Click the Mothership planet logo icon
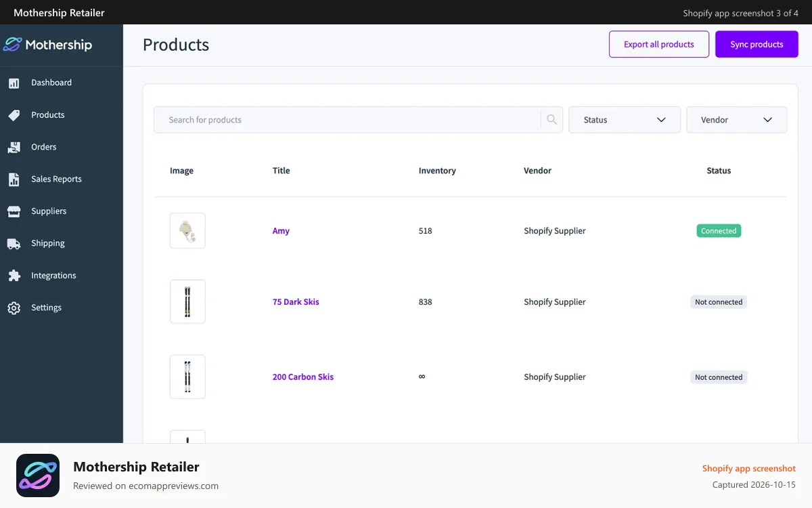 tap(12, 45)
